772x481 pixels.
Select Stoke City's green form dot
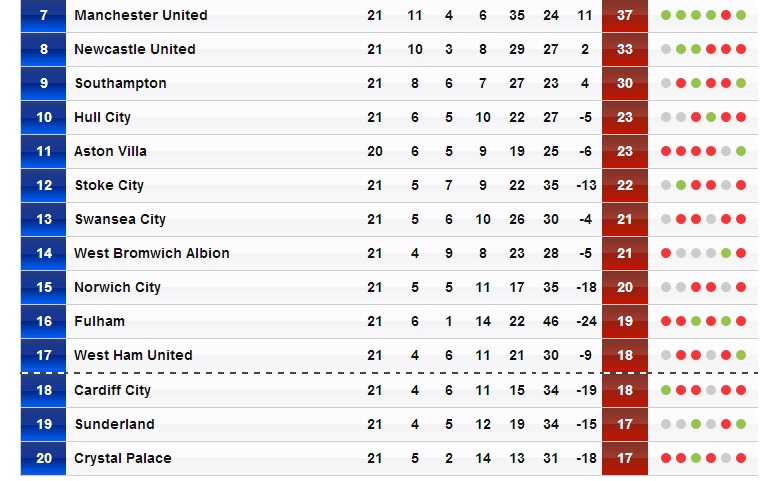(681, 185)
